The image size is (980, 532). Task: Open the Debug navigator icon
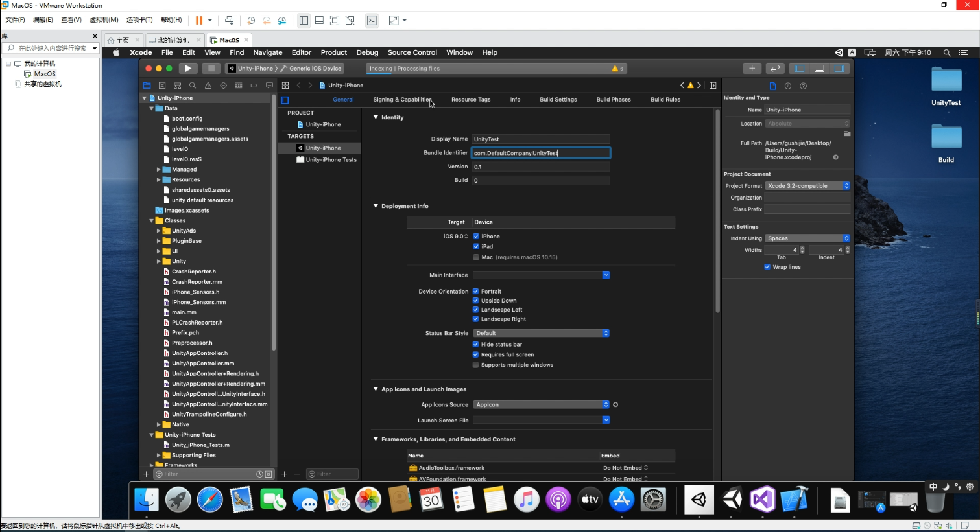[239, 86]
